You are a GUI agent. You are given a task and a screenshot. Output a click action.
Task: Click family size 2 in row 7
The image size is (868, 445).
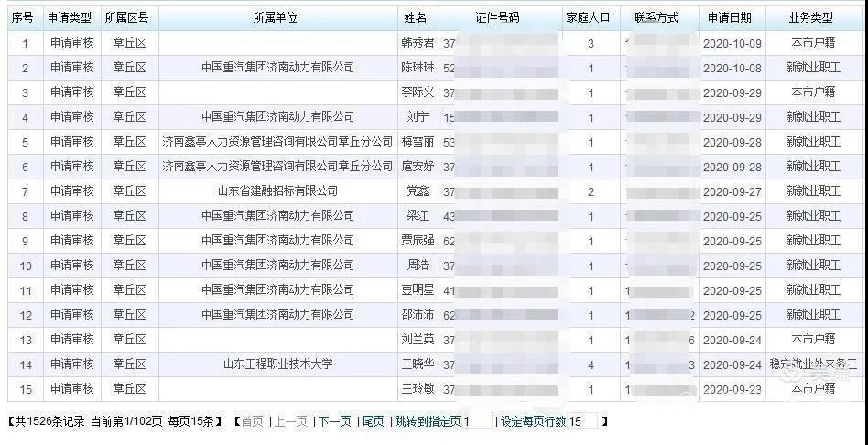pos(591,191)
